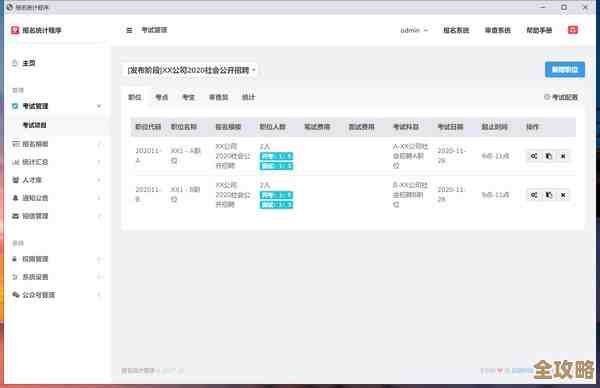600x388 pixels.
Task: Click the envelope icon for 短信管理
Action: [x=16, y=216]
